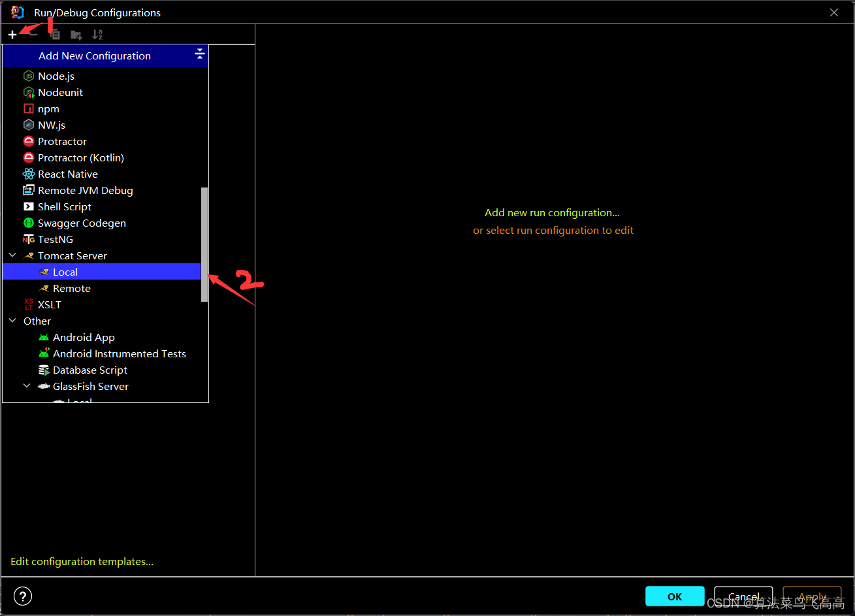
Task: Click the OK button
Action: [675, 596]
